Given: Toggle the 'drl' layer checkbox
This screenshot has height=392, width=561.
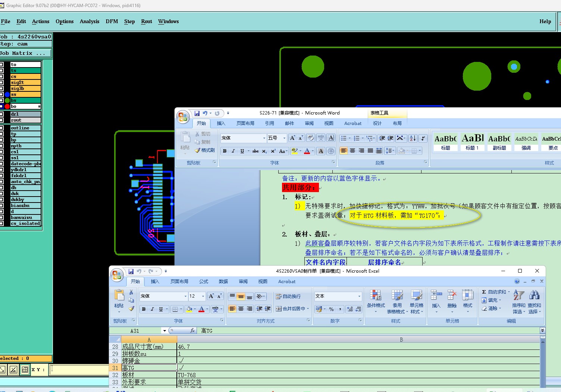Looking at the screenshot, I should [x=1, y=114].
